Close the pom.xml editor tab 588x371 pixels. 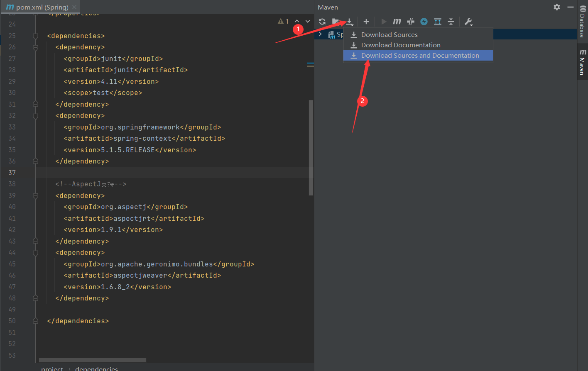[74, 7]
